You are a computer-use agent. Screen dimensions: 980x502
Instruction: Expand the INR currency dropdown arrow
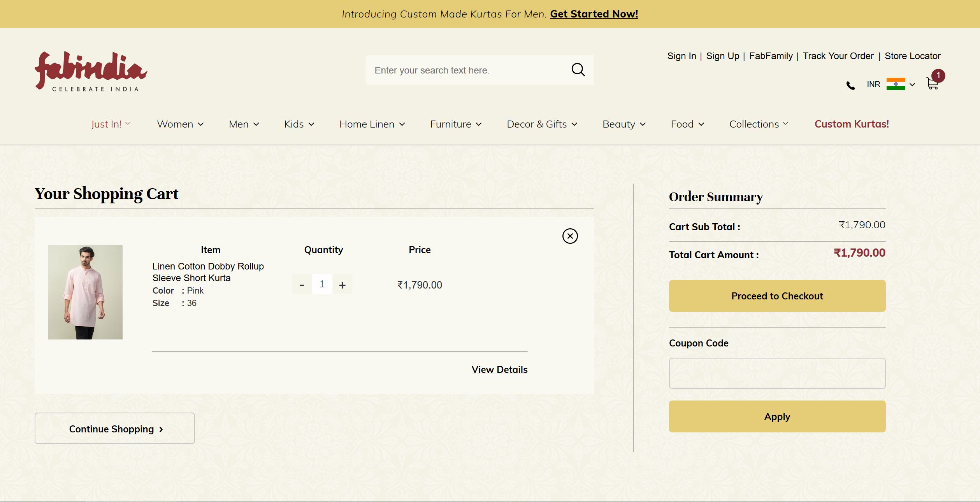pyautogui.click(x=912, y=84)
